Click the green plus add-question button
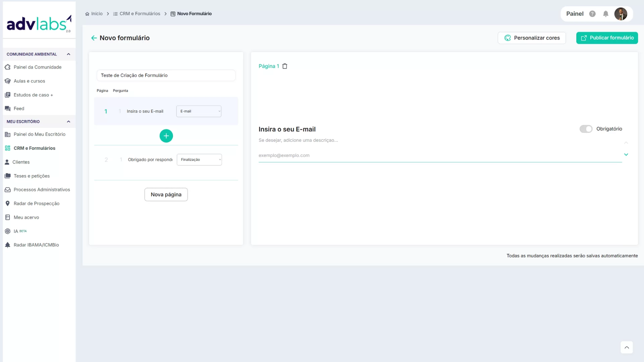 [166, 136]
